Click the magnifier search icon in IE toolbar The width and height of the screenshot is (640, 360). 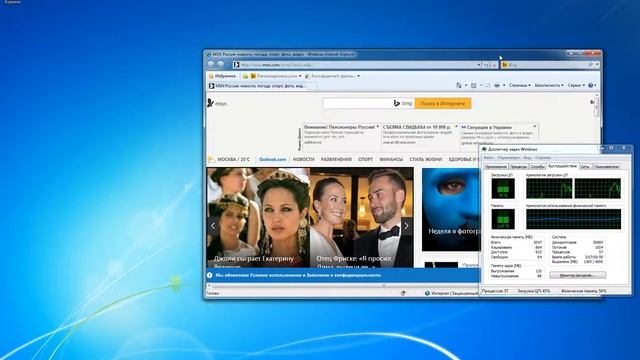[591, 65]
